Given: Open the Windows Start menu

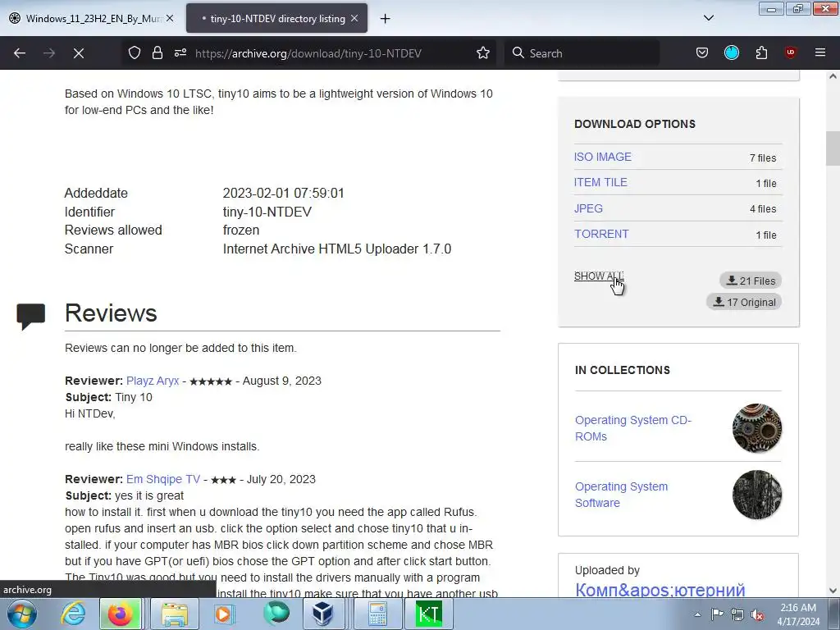Looking at the screenshot, I should 22,614.
